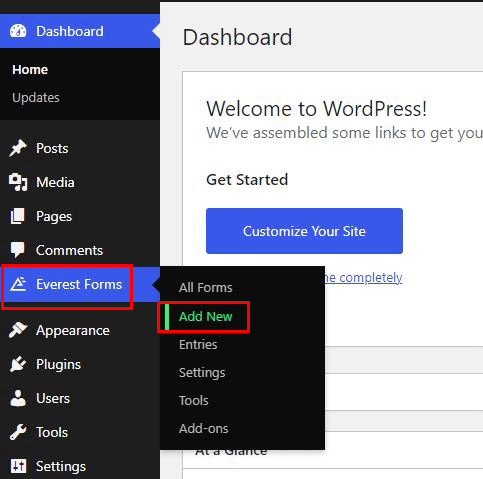Select Add New from the flyout submenu
Screen dimensions: 483x479
click(x=206, y=316)
